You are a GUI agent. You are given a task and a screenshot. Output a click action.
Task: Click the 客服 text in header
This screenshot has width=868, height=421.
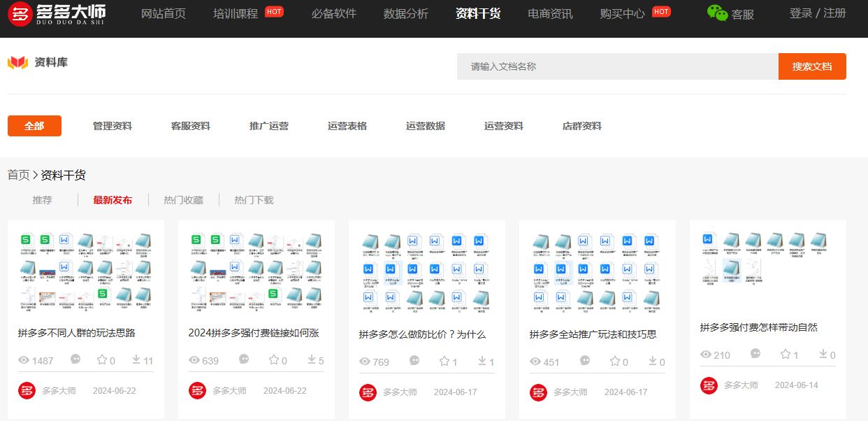(743, 14)
